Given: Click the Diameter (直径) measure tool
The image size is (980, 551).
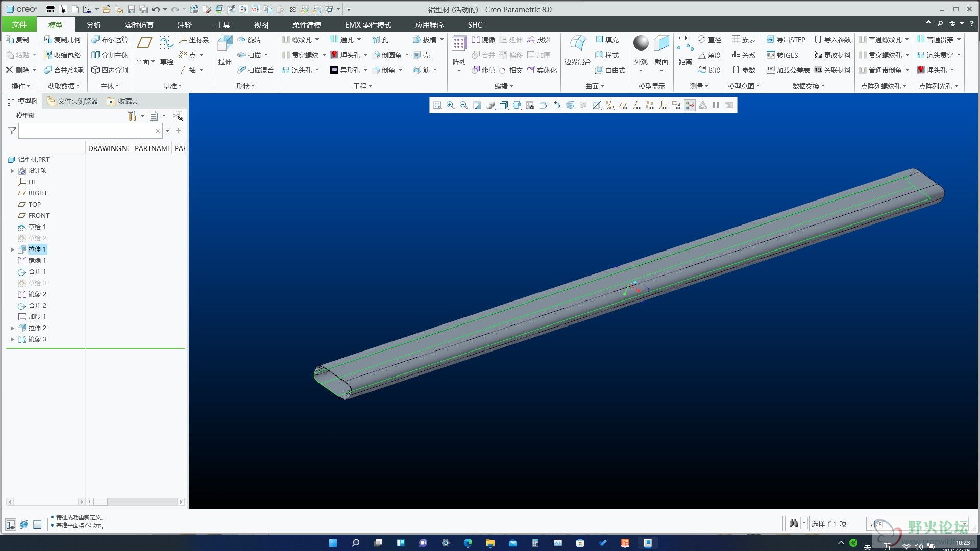Looking at the screenshot, I should tap(709, 40).
